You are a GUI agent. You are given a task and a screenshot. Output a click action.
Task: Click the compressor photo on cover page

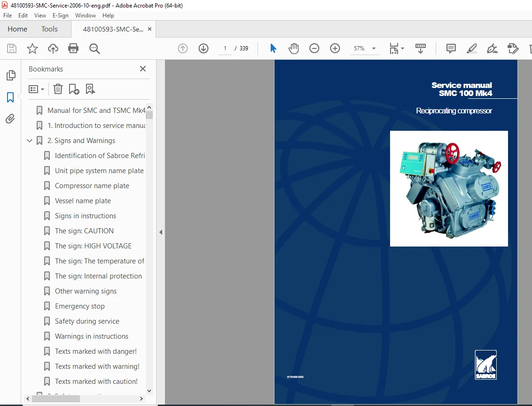(449, 189)
